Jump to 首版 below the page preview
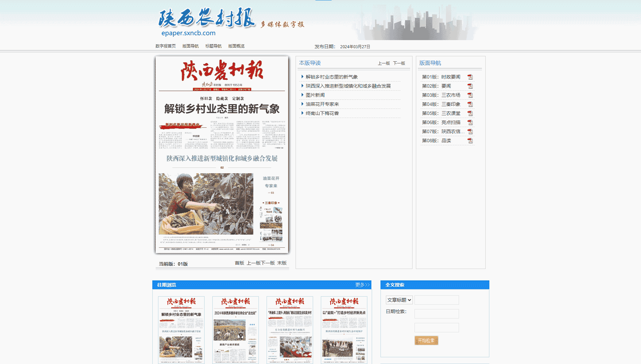The width and height of the screenshot is (641, 364). pos(240,263)
